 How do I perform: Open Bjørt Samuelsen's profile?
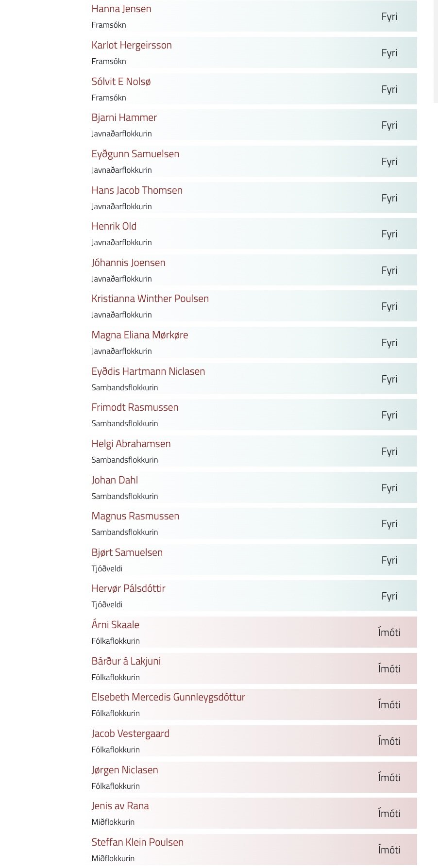click(x=127, y=552)
